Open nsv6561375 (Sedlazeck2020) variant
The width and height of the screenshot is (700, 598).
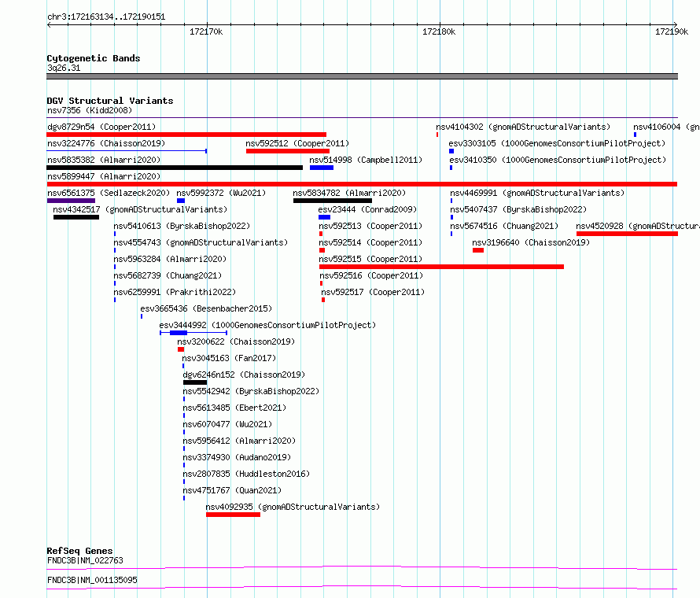[109, 193]
